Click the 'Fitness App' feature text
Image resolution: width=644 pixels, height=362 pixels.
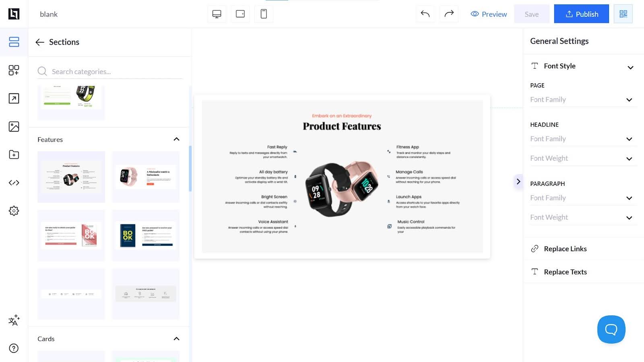click(407, 147)
